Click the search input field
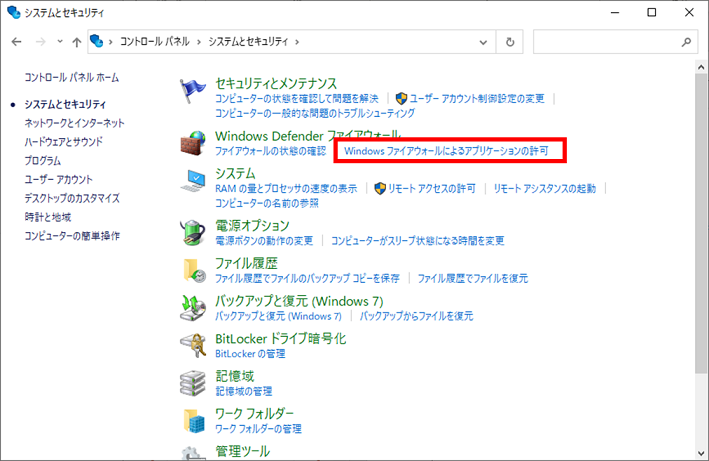 tap(606, 42)
